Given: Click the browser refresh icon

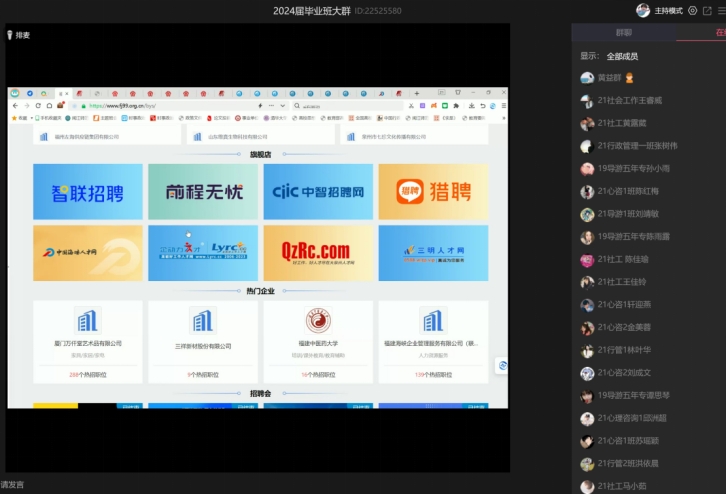Looking at the screenshot, I should point(38,105).
